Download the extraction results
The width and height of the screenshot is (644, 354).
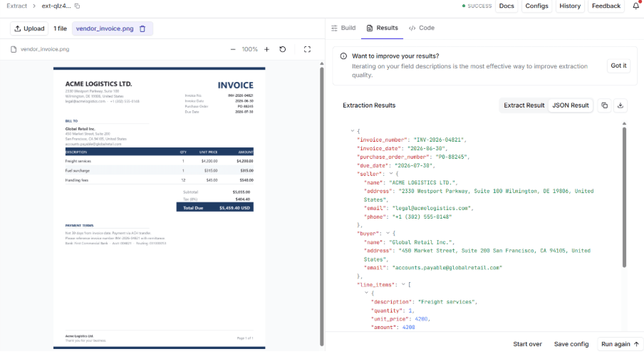[620, 105]
